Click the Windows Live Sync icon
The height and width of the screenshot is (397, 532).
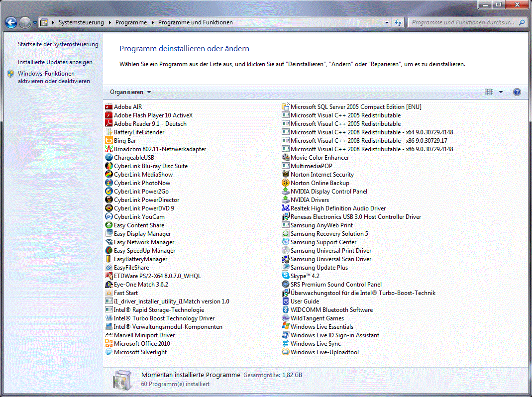coord(286,344)
